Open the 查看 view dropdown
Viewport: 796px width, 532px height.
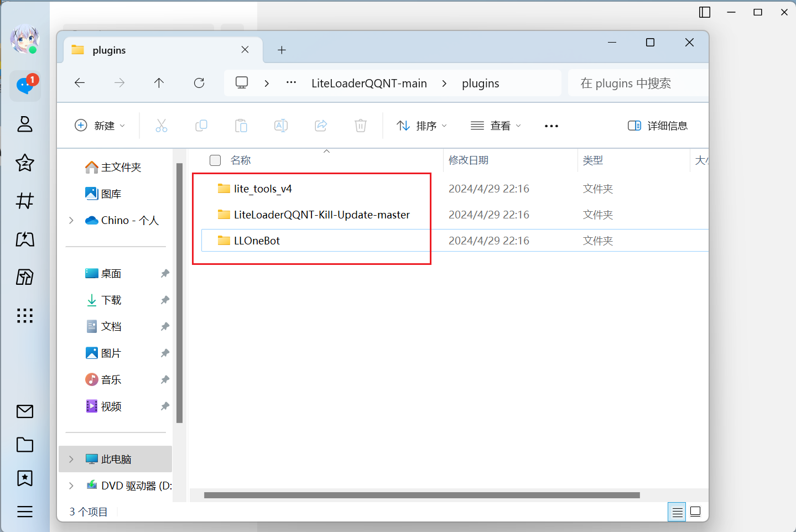click(x=496, y=126)
